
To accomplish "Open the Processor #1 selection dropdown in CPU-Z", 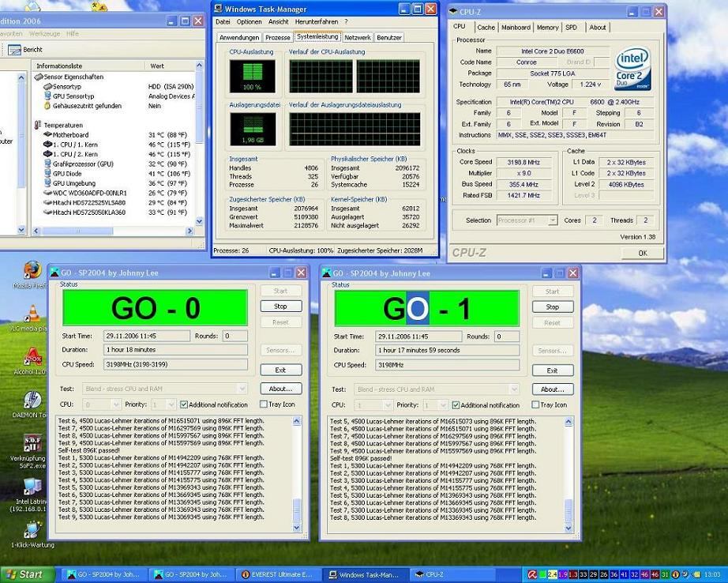I will click(553, 220).
